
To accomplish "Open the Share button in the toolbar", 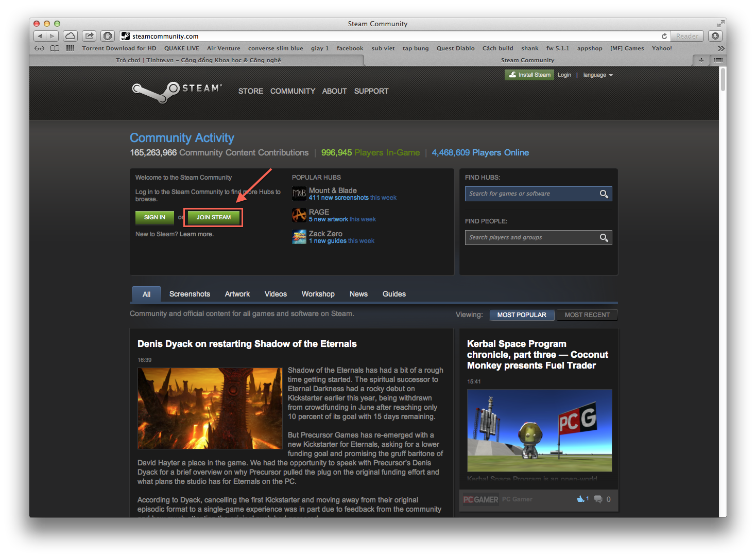I will point(89,36).
